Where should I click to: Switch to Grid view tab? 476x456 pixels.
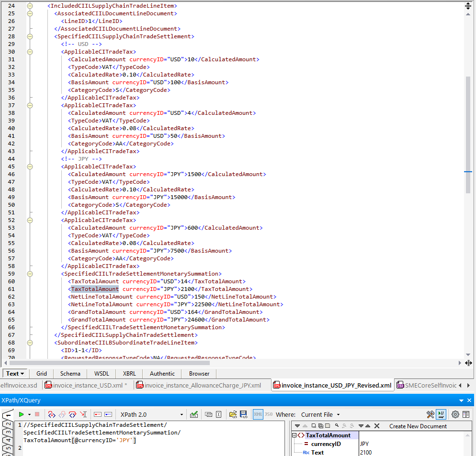[42, 374]
